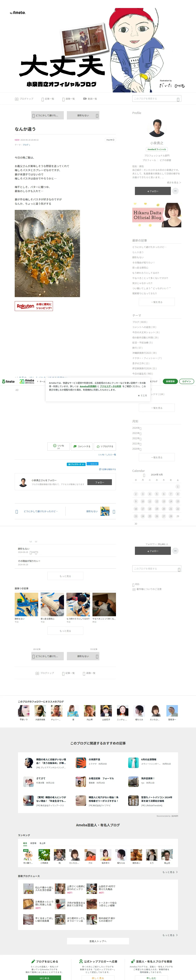The image size is (196, 980).
Task: Click the 記事を報告する report flag
Action: click(x=107, y=469)
